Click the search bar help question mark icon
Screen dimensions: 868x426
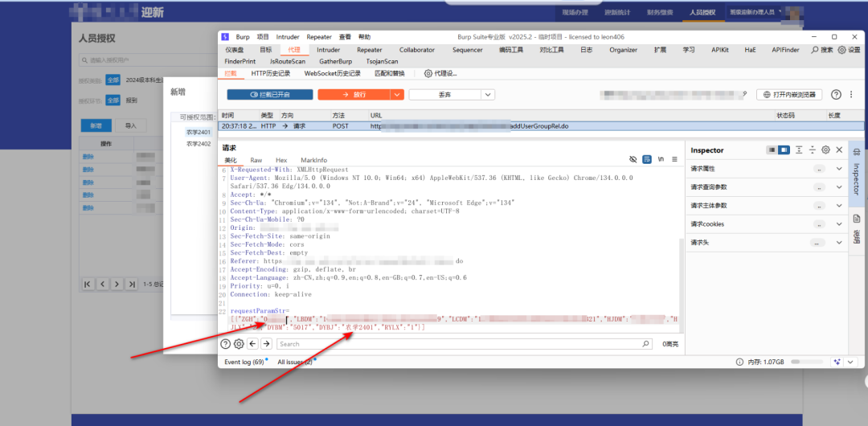pyautogui.click(x=225, y=344)
